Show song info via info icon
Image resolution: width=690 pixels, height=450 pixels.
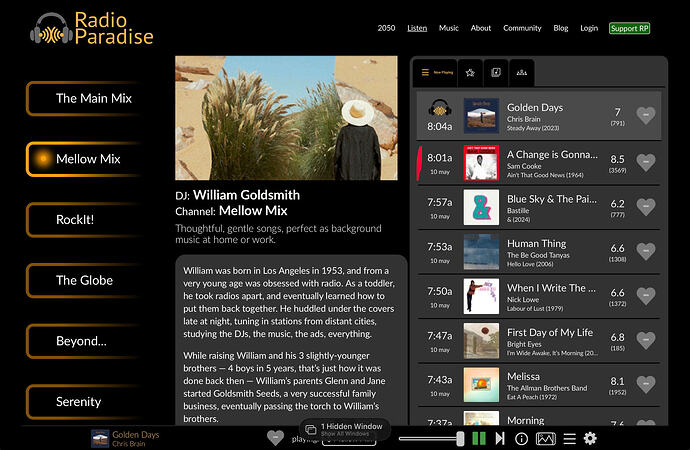(521, 439)
